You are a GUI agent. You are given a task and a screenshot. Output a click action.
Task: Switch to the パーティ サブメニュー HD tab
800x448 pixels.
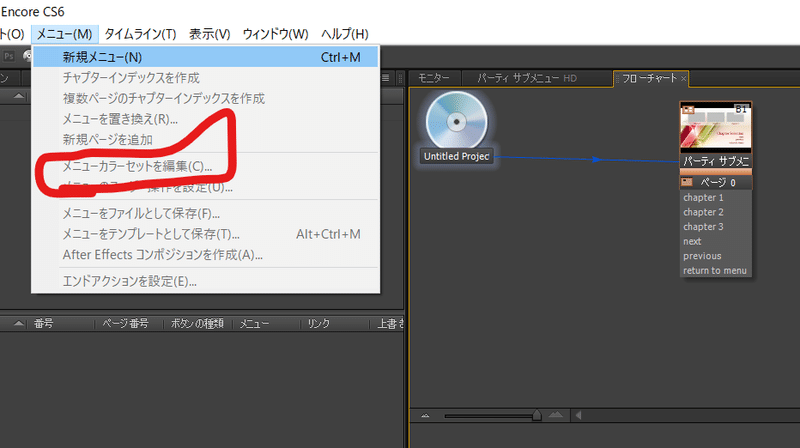pos(527,78)
